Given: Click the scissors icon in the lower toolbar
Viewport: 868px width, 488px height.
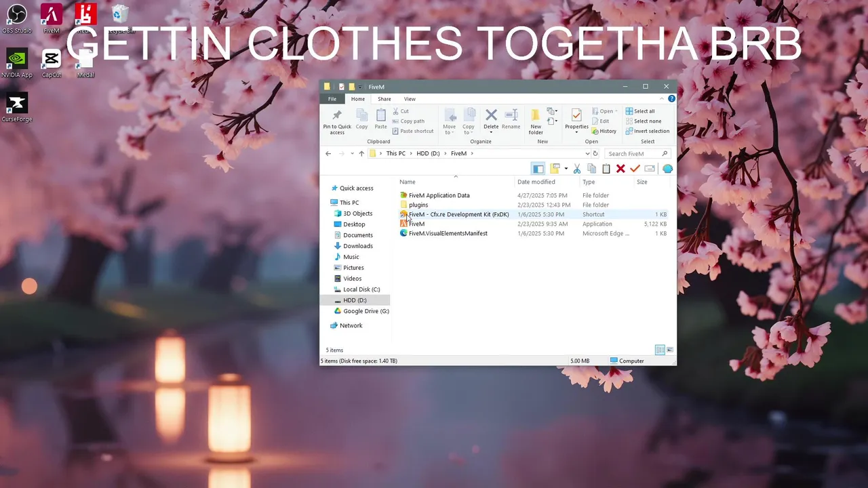Looking at the screenshot, I should point(577,169).
